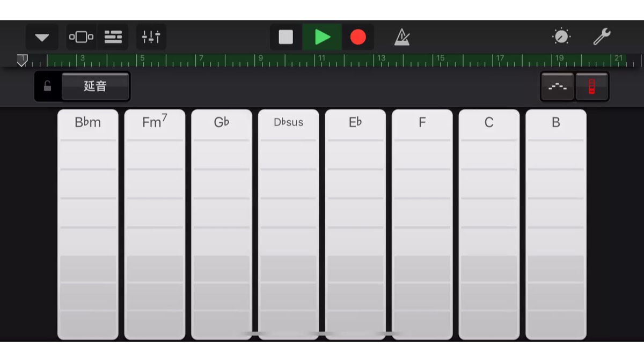Start recording with the red record button
The image size is (644, 362).
point(358,37)
